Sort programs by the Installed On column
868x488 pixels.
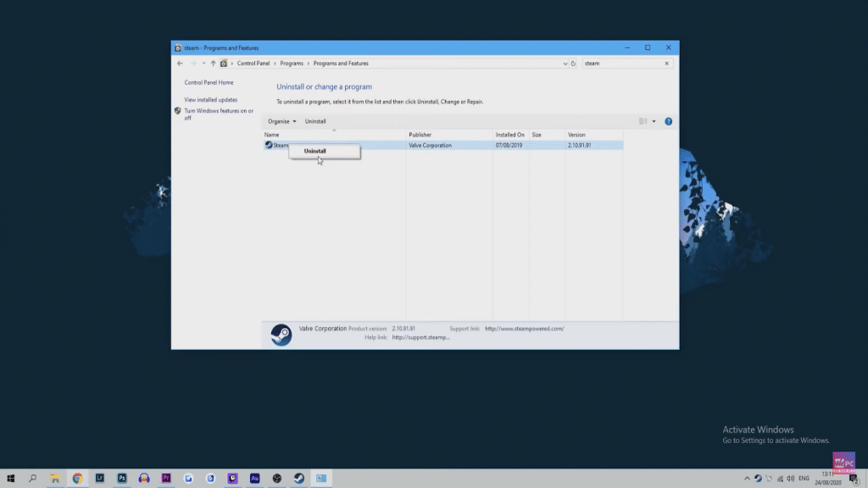510,134
